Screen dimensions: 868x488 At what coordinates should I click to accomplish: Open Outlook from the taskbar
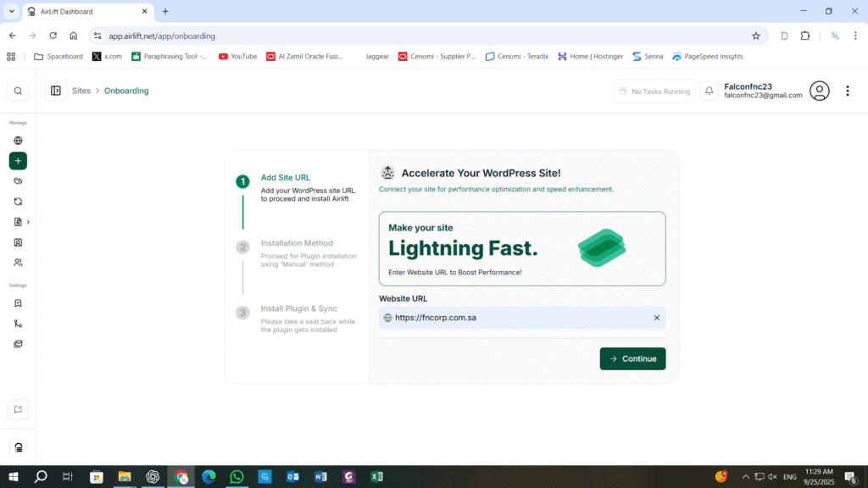pos(292,477)
